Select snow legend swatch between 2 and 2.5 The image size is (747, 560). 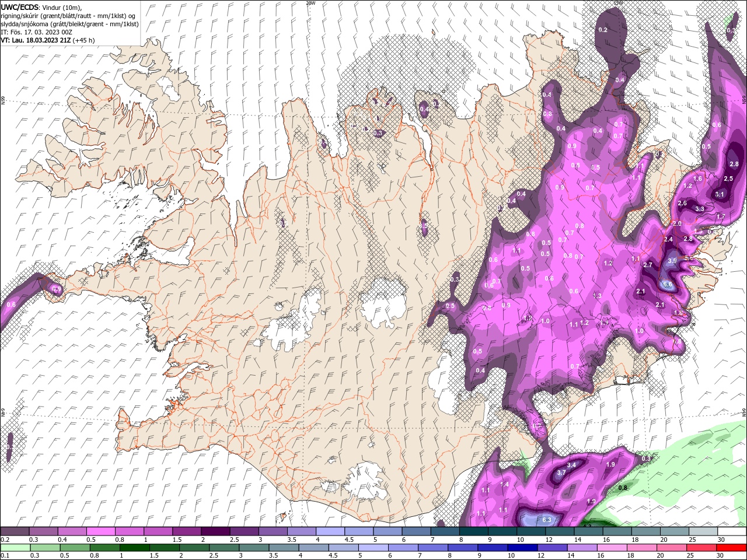[215, 531]
